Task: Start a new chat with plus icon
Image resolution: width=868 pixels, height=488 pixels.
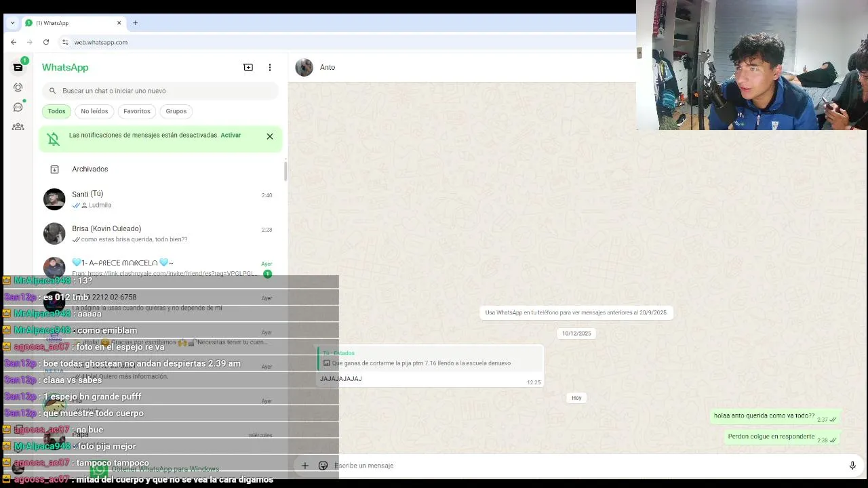Action: (x=248, y=67)
